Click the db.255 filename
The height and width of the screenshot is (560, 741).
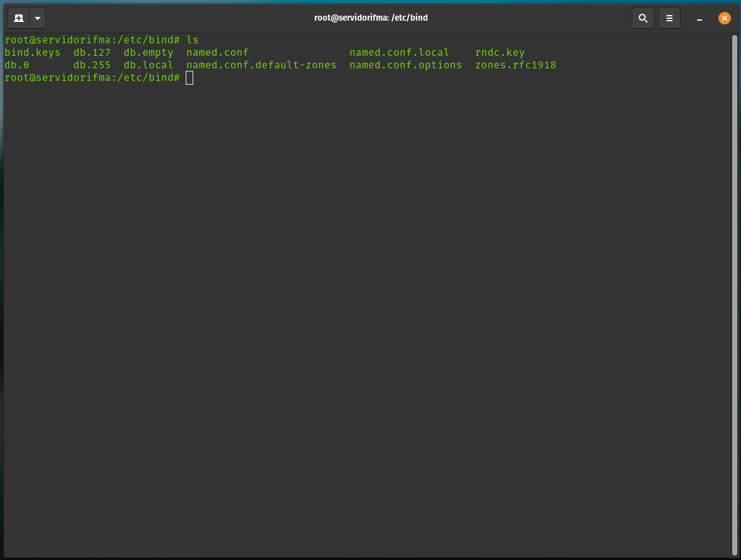92,65
